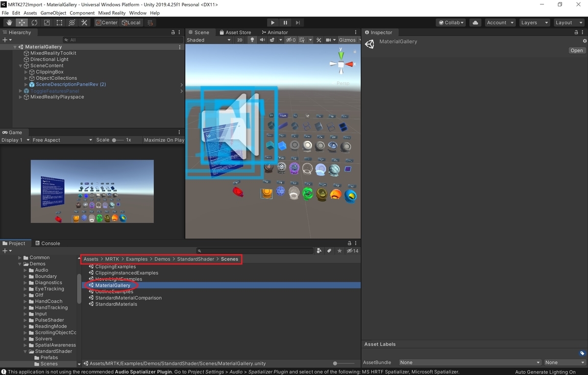The width and height of the screenshot is (588, 375).
Task: Collapse SceneContent in Hierarchy
Action: click(x=21, y=66)
